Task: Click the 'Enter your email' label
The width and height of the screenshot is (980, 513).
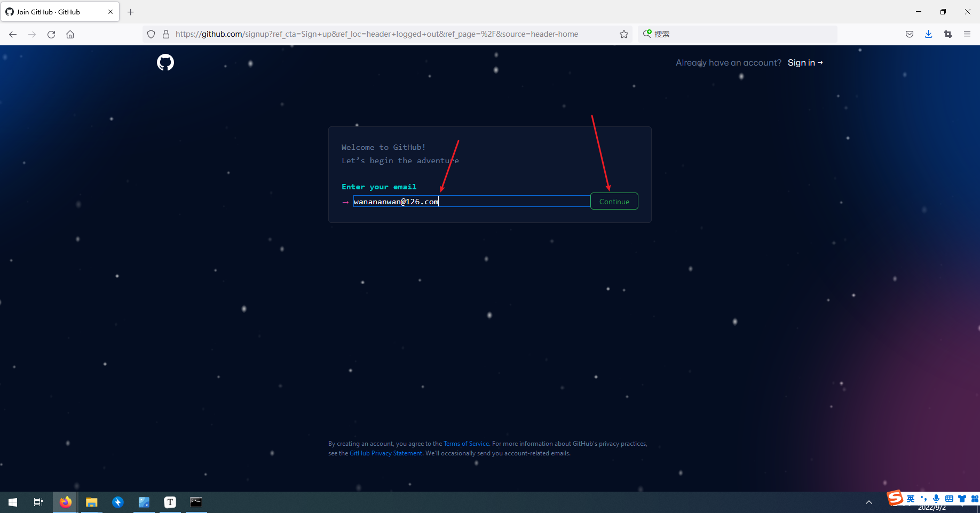Action: [x=379, y=187]
